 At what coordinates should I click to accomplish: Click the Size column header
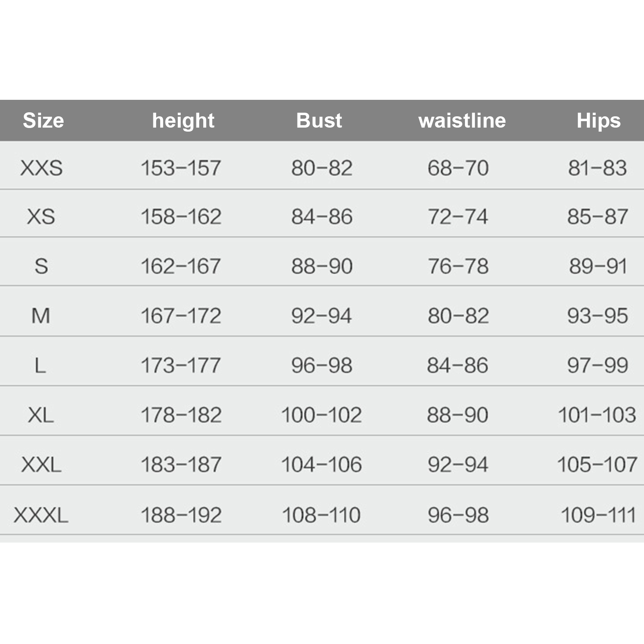tap(43, 120)
